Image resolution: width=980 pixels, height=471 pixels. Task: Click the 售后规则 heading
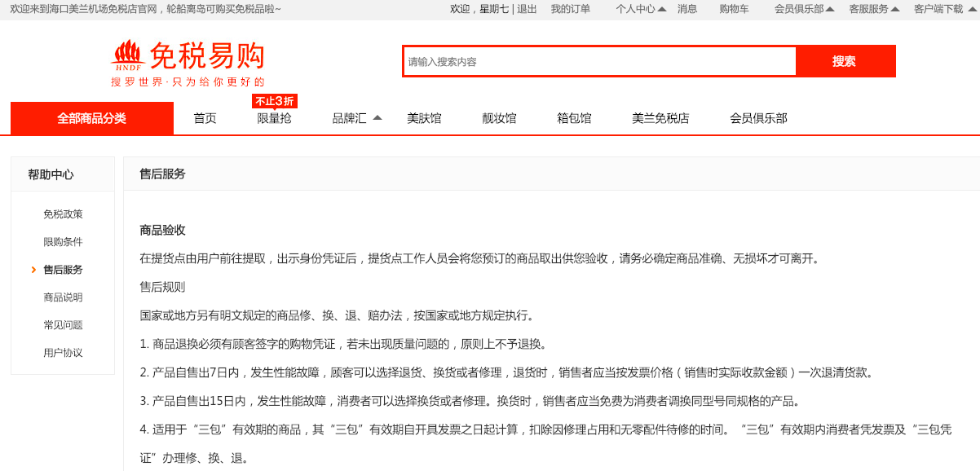pyautogui.click(x=162, y=287)
